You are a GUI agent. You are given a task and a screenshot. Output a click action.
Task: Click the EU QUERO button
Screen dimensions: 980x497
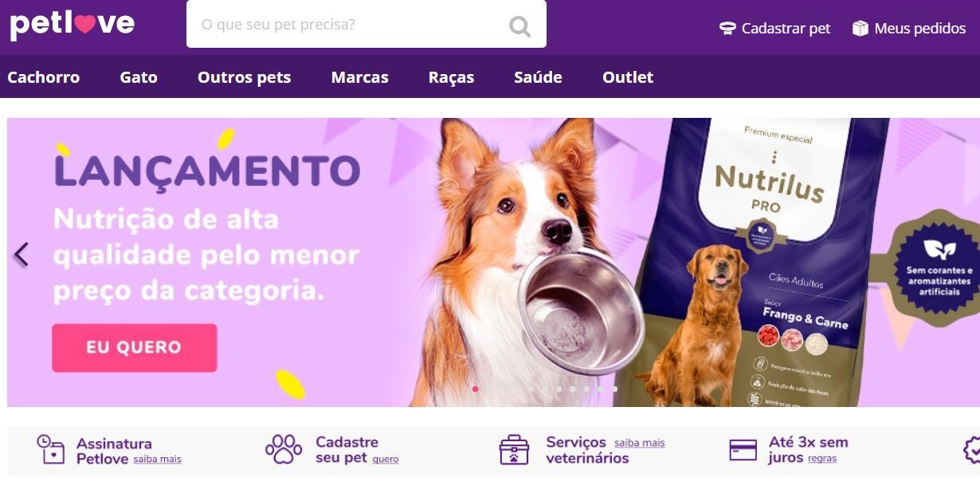click(x=134, y=347)
